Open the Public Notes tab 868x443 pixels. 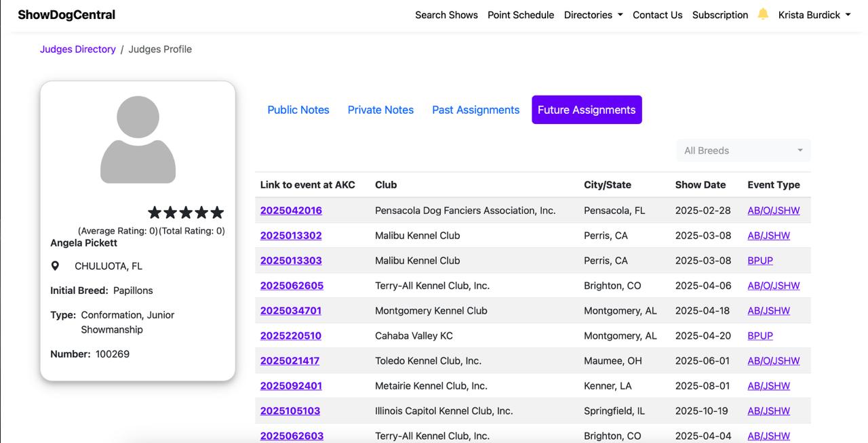(x=298, y=110)
